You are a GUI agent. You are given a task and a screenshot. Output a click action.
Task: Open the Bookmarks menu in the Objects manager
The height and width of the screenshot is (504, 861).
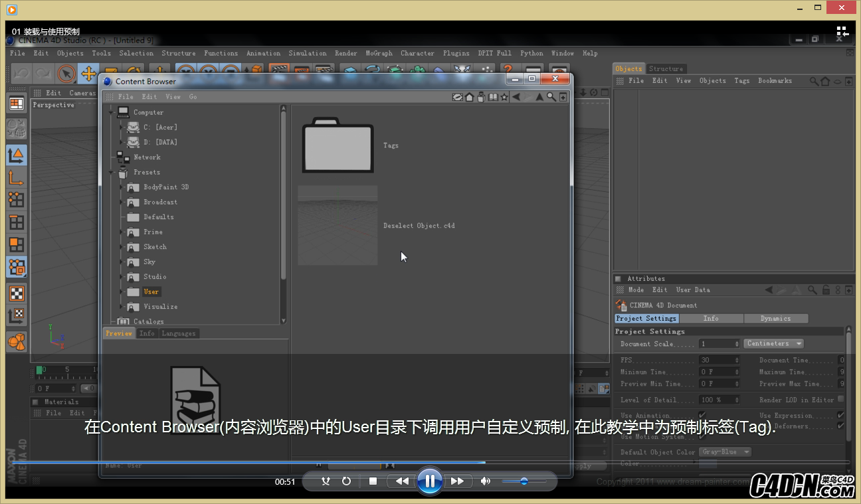click(x=775, y=81)
